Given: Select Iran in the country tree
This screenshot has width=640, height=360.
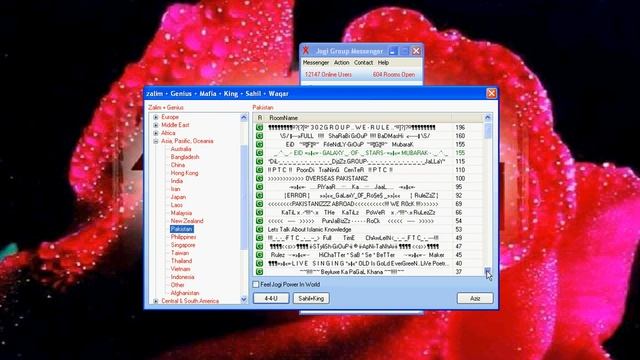Looking at the screenshot, I should (176, 189).
